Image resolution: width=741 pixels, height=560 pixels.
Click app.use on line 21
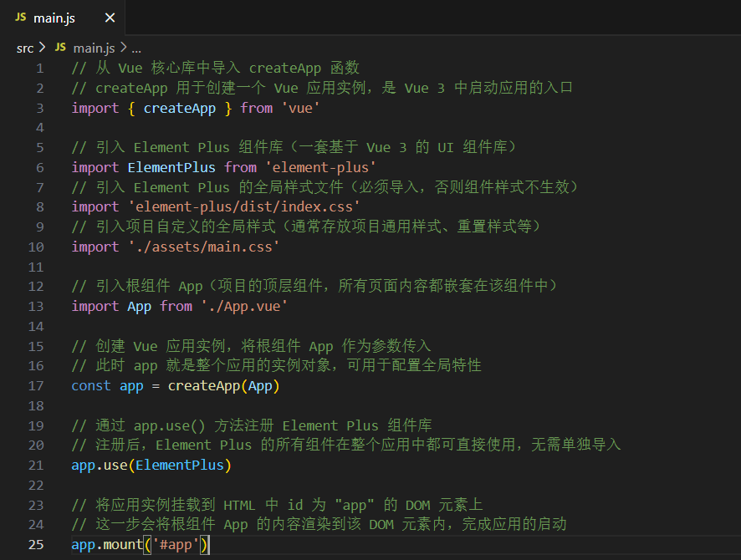tap(100, 465)
